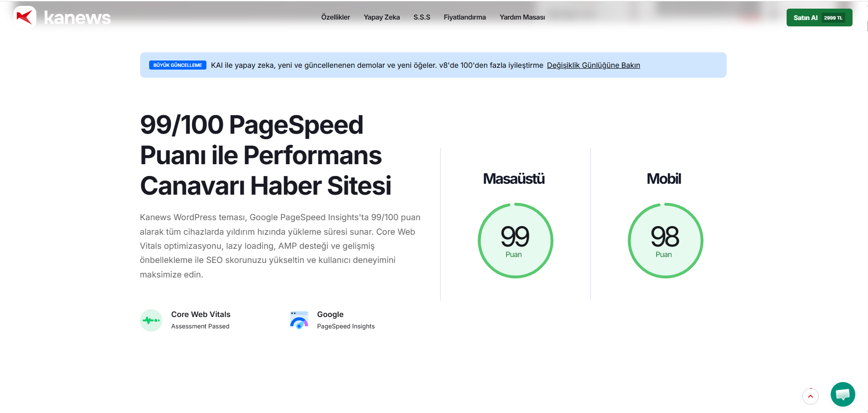Click the Google PageSpeed Insights gauge icon
Viewport: 868px width, 413px height.
[x=299, y=320]
